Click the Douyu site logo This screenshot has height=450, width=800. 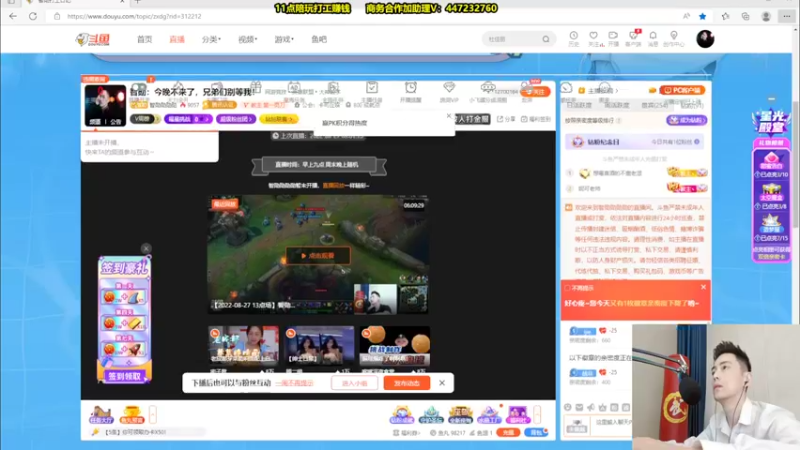click(x=92, y=39)
